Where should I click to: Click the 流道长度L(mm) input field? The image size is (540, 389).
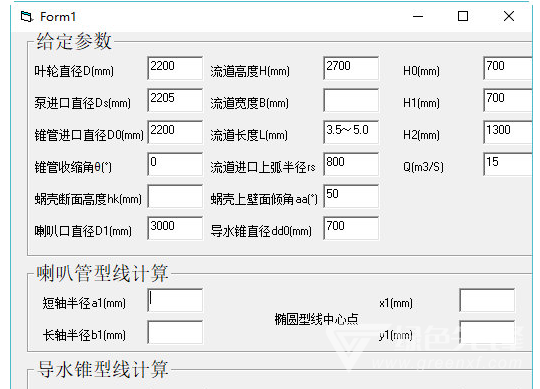(x=351, y=132)
